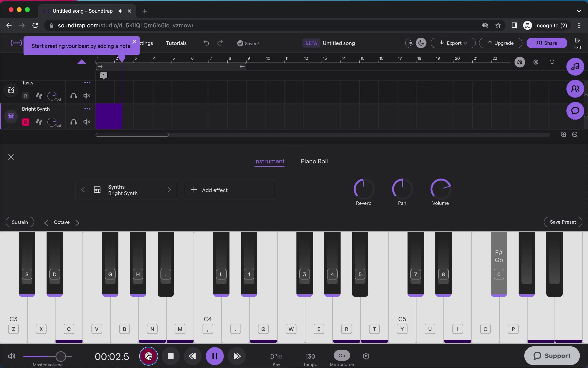Click the stop button
588x368 pixels.
coord(171,356)
